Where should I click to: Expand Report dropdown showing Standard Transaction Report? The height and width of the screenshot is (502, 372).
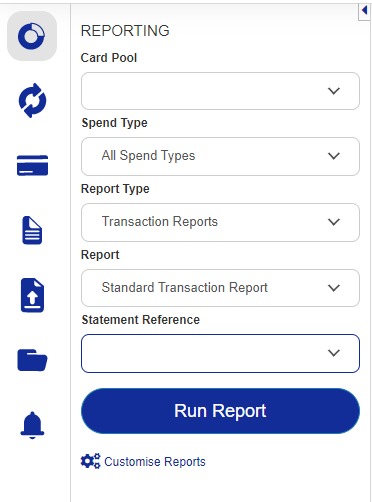click(x=220, y=288)
